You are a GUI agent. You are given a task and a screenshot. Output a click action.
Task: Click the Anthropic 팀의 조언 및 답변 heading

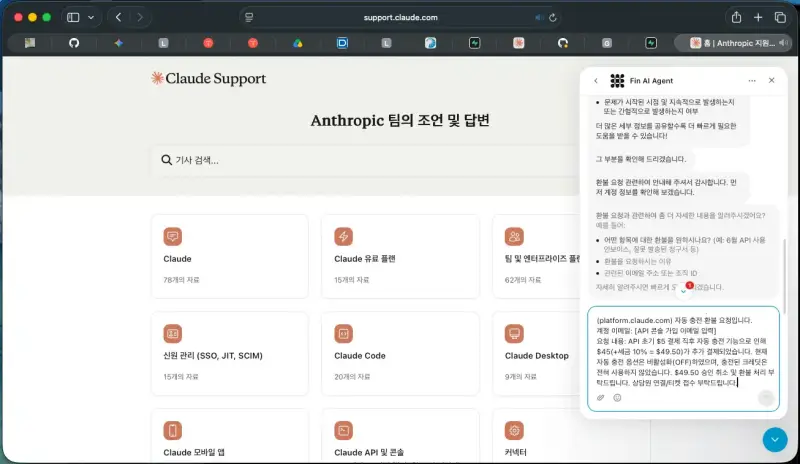click(400, 120)
